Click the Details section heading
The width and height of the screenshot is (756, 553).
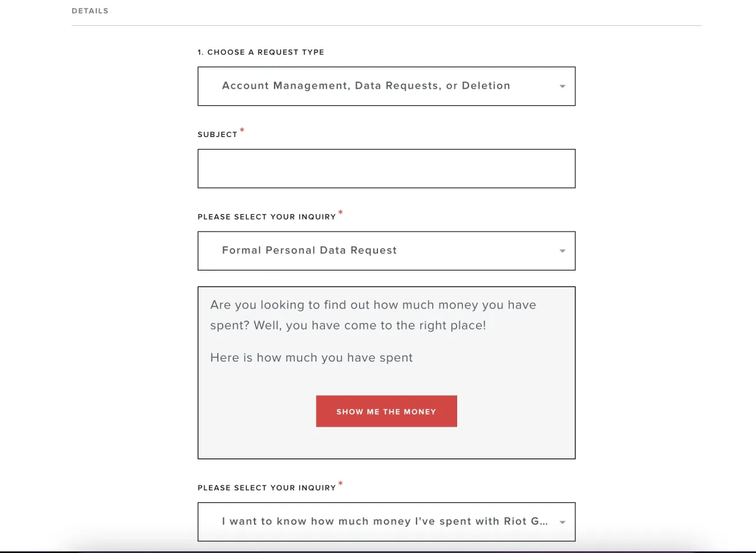pyautogui.click(x=90, y=11)
